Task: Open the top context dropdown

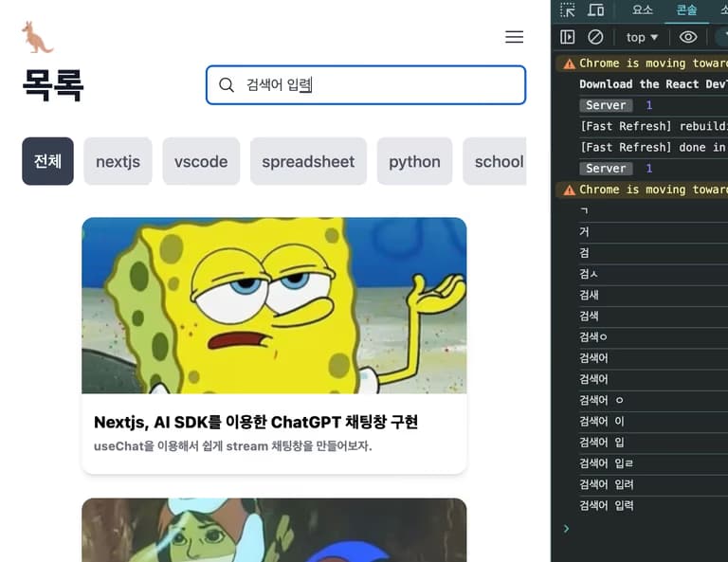Action: click(642, 37)
